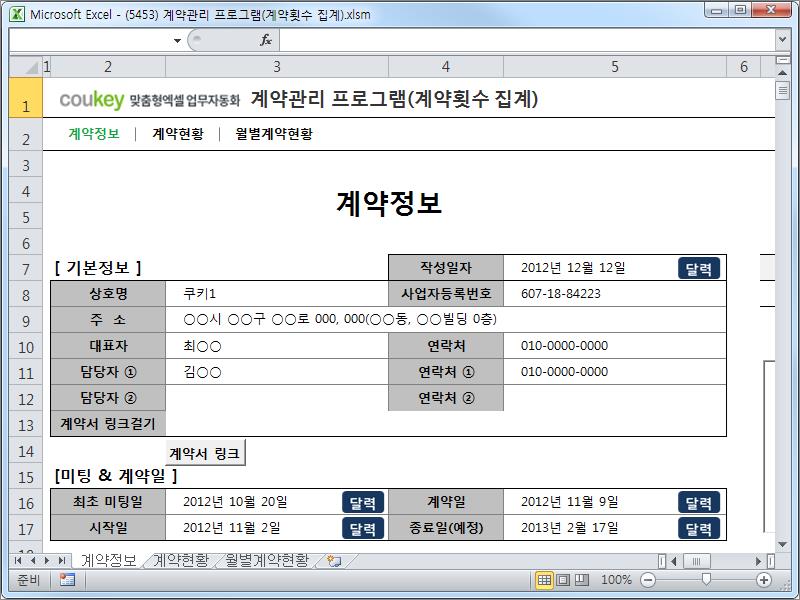
Task: Select Page Break Preview icon
Action: (x=582, y=580)
